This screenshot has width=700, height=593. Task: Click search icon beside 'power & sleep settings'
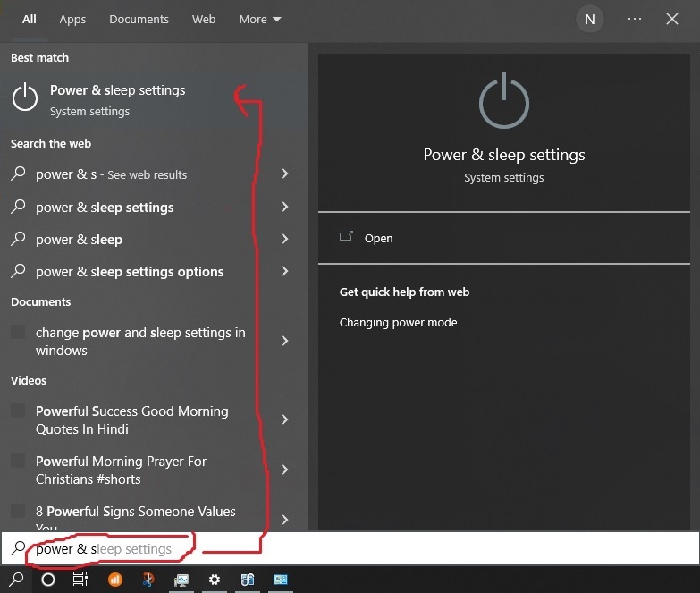point(18,207)
